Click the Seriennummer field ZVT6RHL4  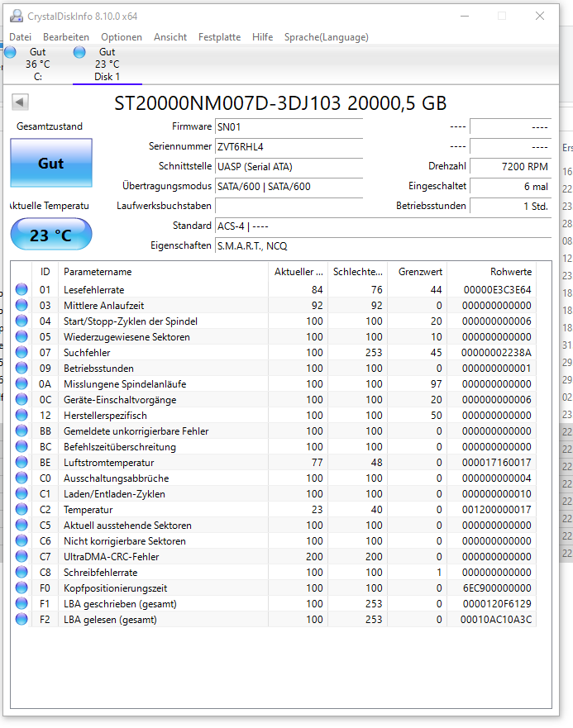click(x=289, y=147)
